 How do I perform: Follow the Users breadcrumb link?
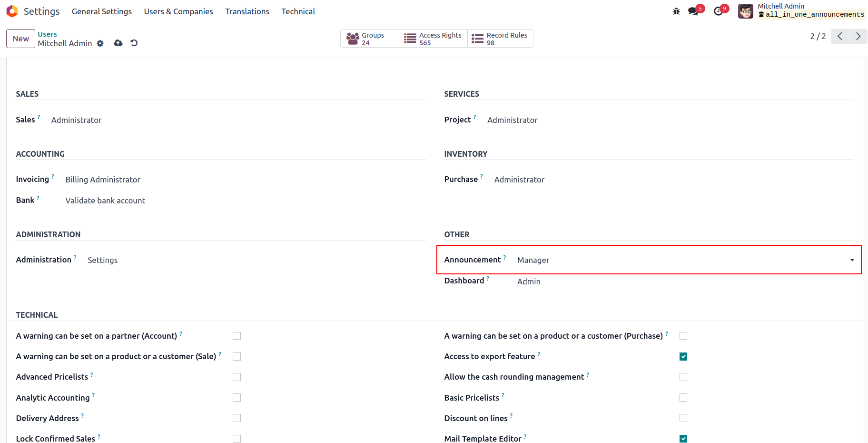click(x=47, y=34)
